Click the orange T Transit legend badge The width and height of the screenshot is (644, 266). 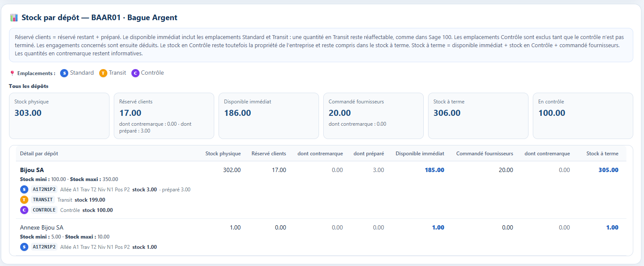click(x=103, y=73)
